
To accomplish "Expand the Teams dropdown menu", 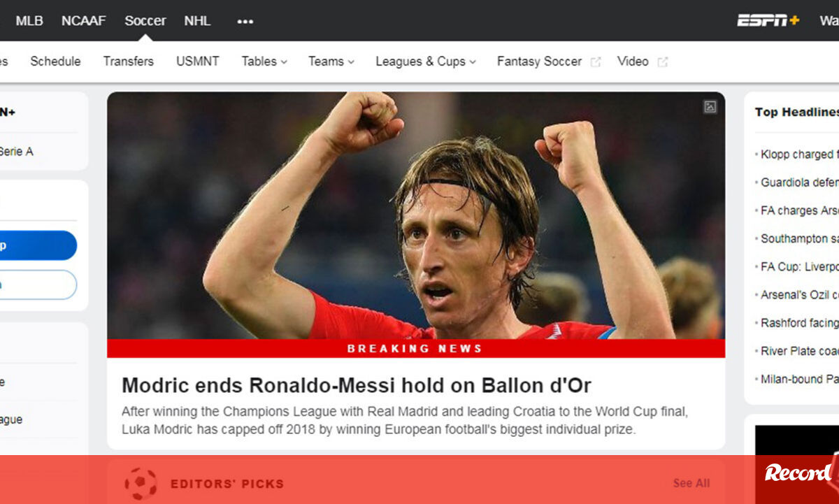I will pyautogui.click(x=331, y=61).
